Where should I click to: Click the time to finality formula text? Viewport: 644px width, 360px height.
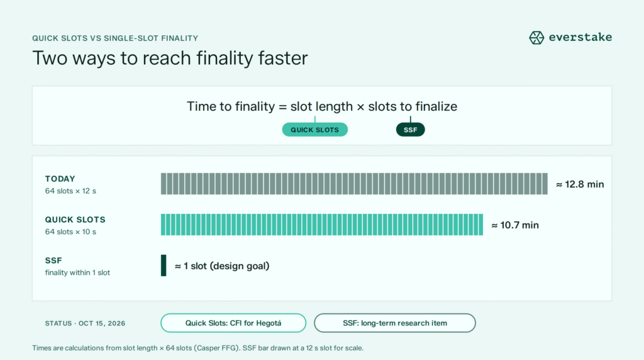(322, 106)
